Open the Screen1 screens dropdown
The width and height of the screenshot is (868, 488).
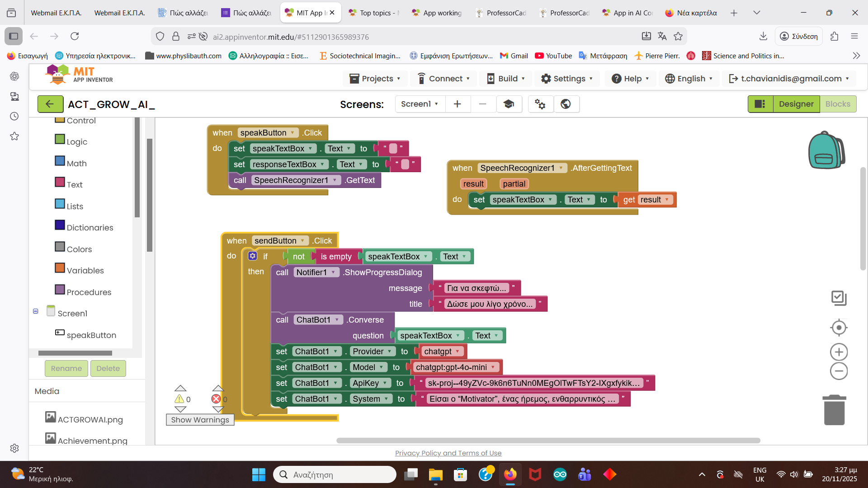coord(420,104)
